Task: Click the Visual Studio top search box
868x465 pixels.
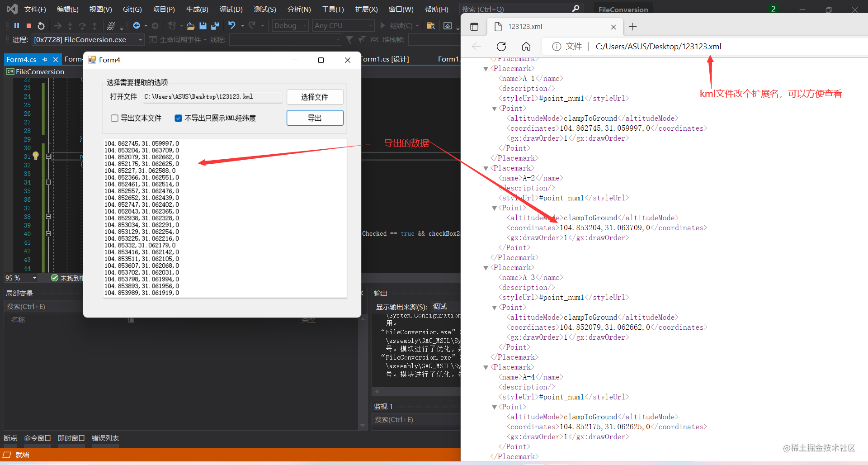Action: [521, 9]
